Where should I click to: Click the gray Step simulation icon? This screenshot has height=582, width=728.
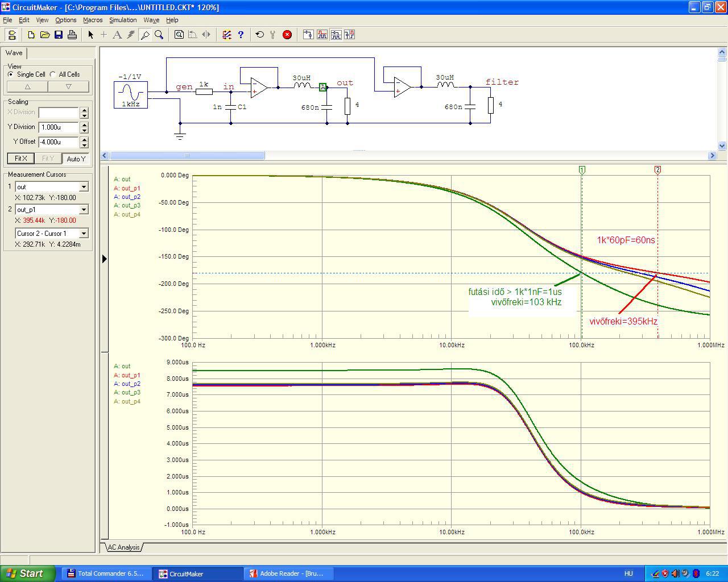point(273,35)
